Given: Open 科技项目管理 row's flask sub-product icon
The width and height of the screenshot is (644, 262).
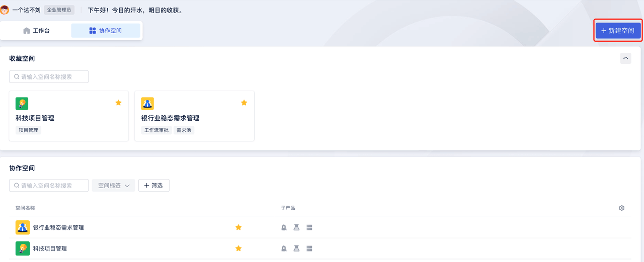Looking at the screenshot, I should point(296,248).
